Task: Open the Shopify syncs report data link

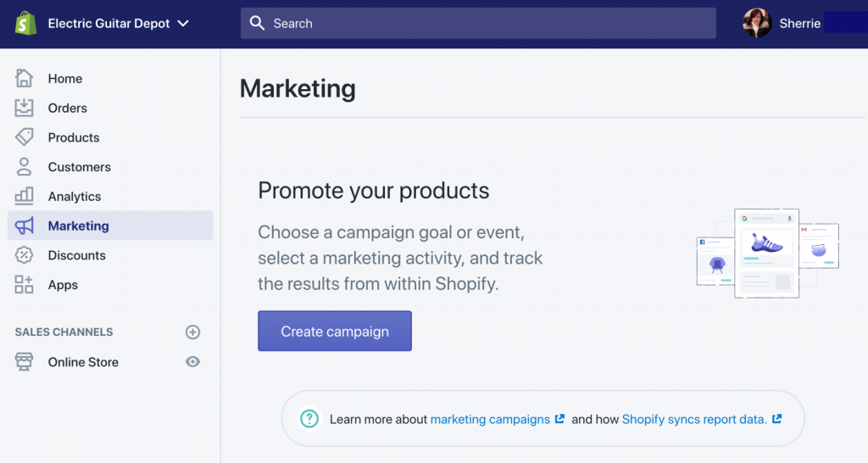Action: (x=694, y=419)
